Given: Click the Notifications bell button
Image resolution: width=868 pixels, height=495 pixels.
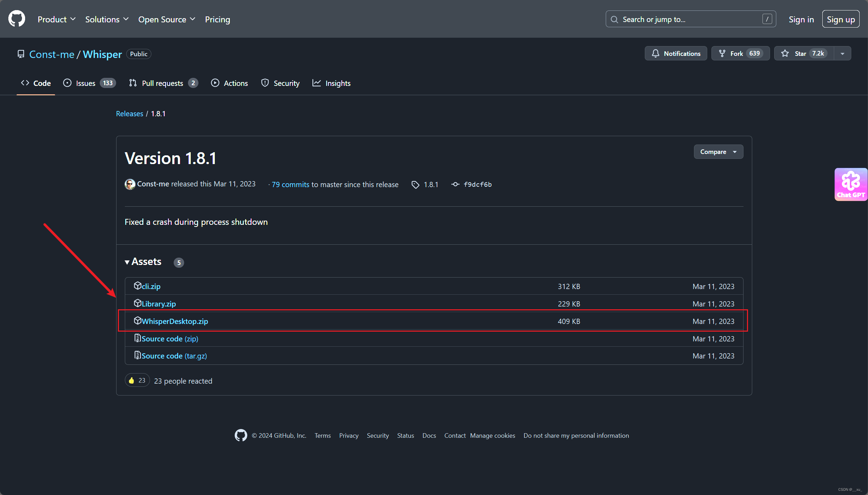Looking at the screenshot, I should (676, 53).
